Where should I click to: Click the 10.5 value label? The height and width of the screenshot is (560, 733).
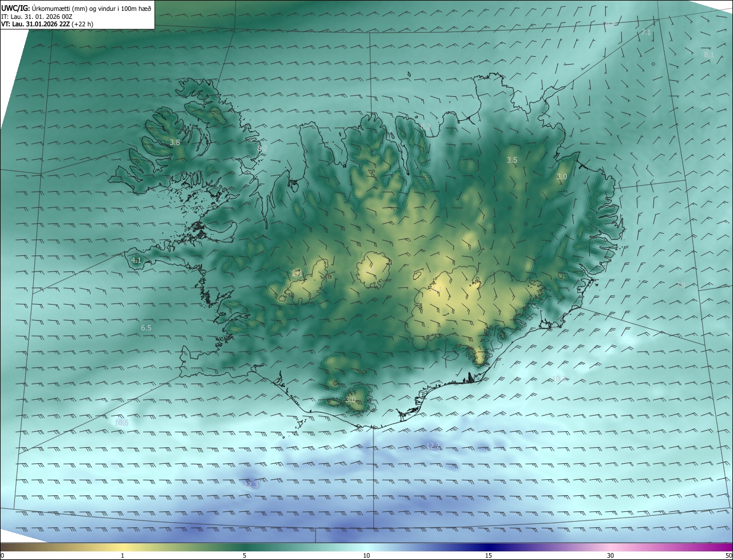(121, 423)
